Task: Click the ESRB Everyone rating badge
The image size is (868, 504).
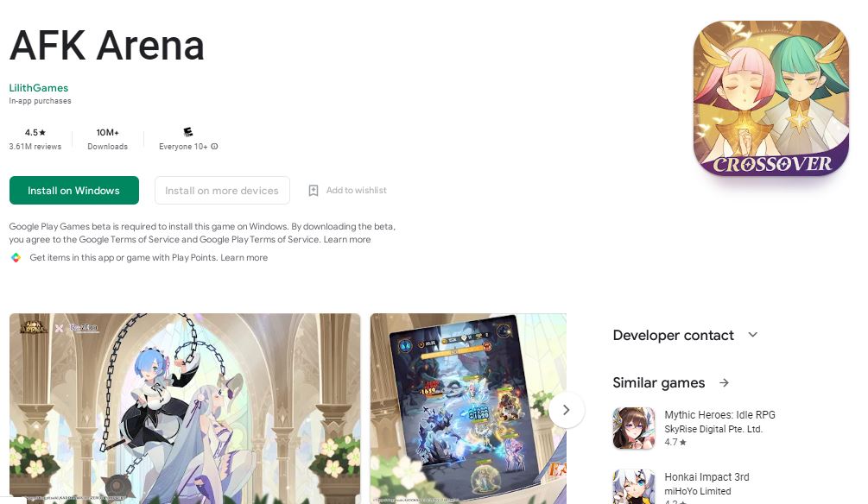Action: pos(188,132)
